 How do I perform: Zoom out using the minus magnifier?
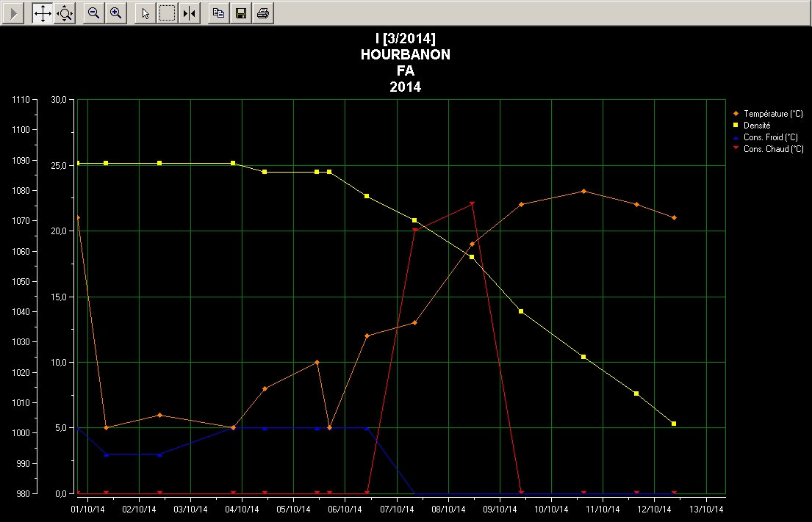[93, 12]
